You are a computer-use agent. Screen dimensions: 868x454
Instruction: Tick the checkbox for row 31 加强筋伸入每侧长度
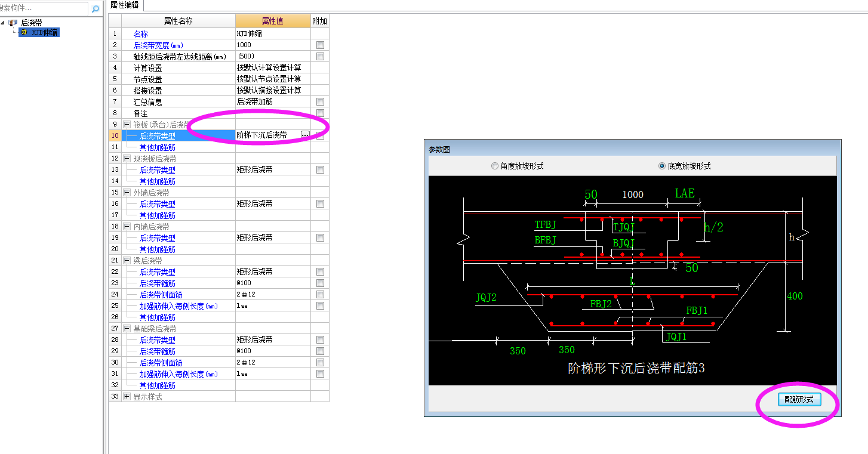(321, 373)
